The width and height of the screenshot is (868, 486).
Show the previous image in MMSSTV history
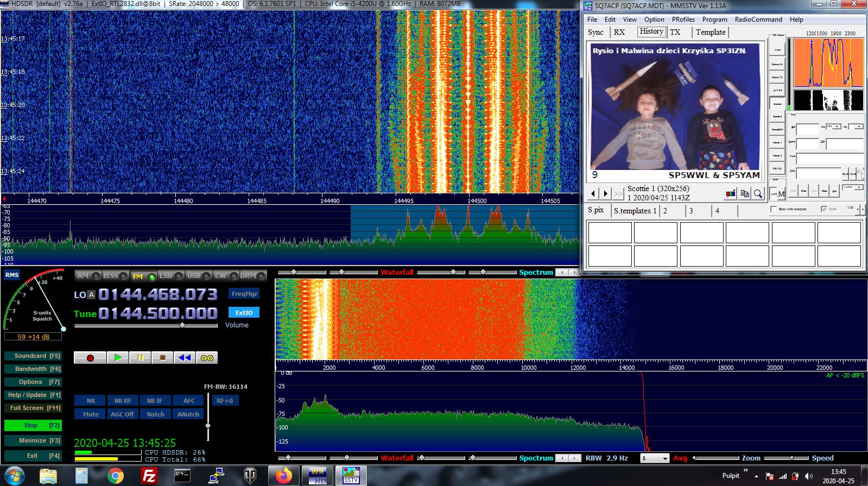click(593, 193)
